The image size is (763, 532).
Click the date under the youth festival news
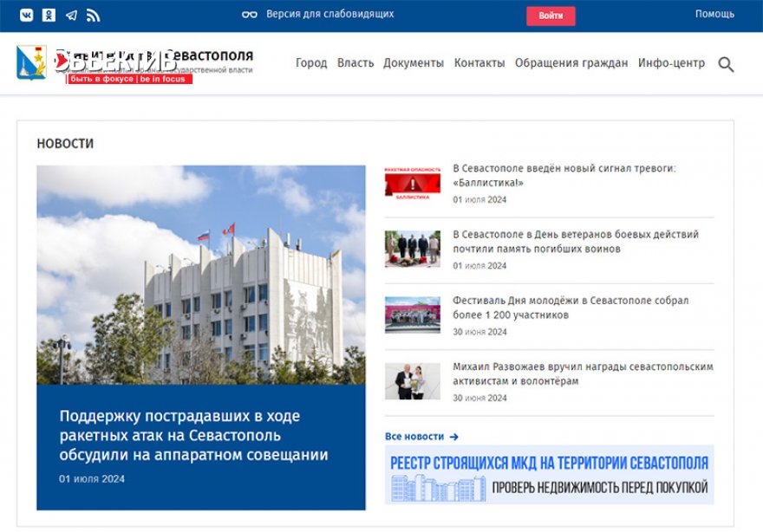[479, 332]
